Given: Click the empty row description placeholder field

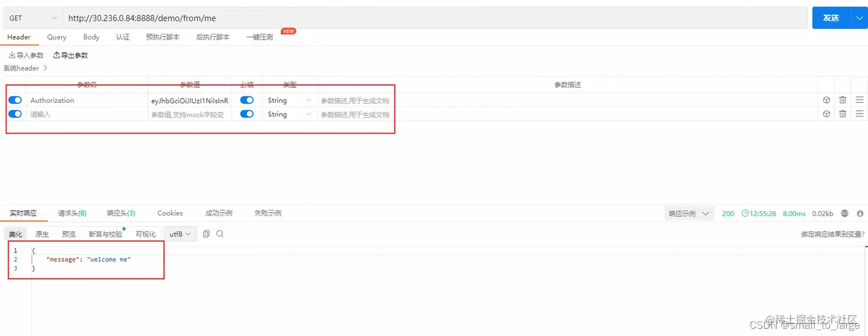Looking at the screenshot, I should 568,114.
